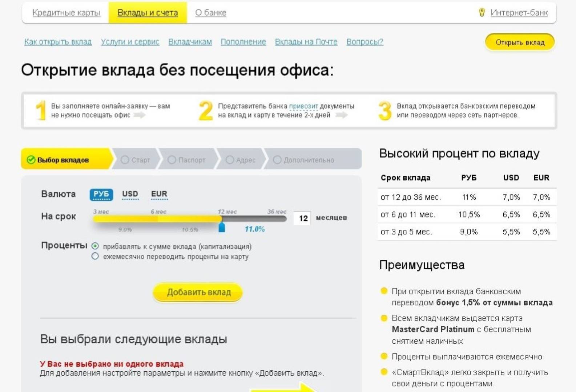Click the large yellow step number 2
Screen dimensions: 576x392
coord(206,110)
